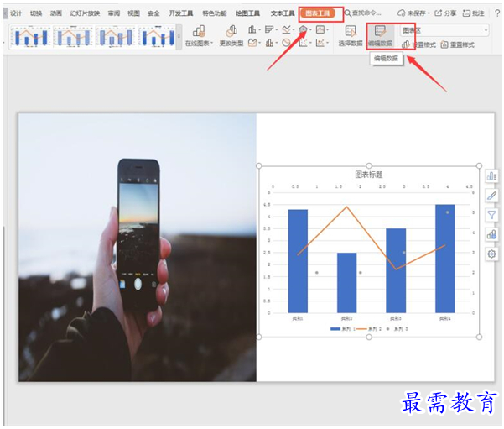Click the 查找命令 search box
The image size is (504, 429).
(363, 13)
